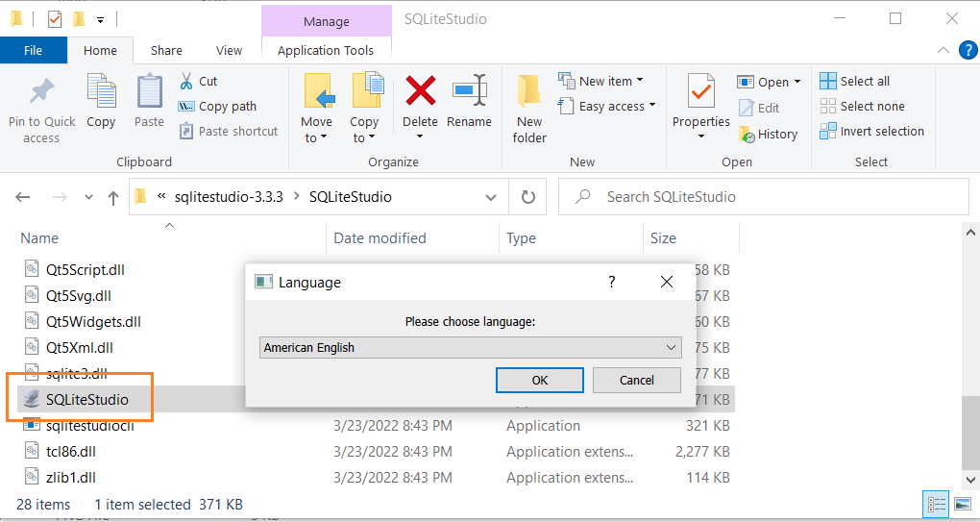Select Cut in Clipboard group
The height and width of the screenshot is (522, 980).
click(199, 82)
